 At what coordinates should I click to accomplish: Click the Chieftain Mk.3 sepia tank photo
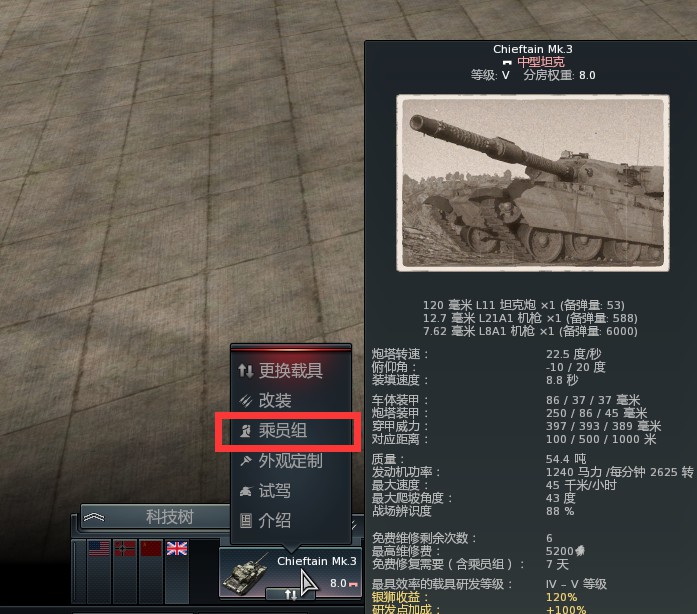point(533,182)
